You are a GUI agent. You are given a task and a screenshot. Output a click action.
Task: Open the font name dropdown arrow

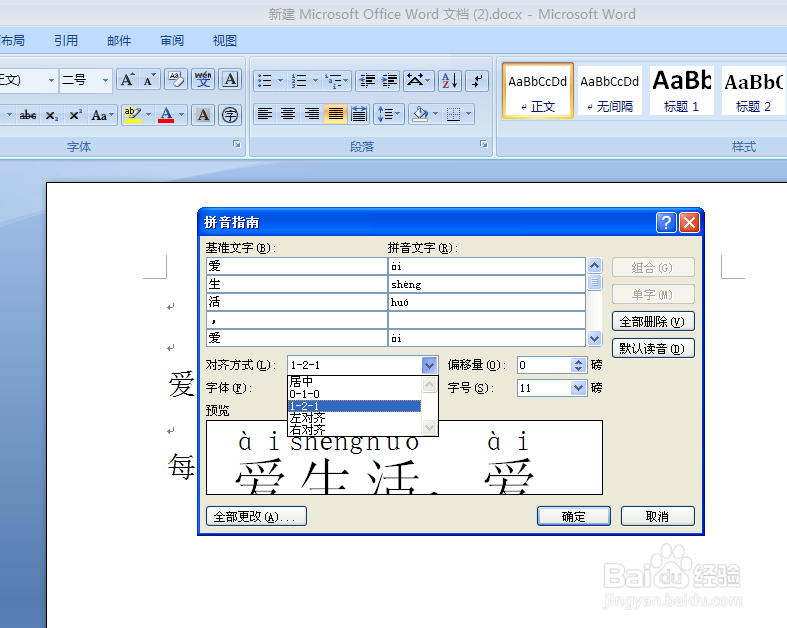click(x=51, y=80)
